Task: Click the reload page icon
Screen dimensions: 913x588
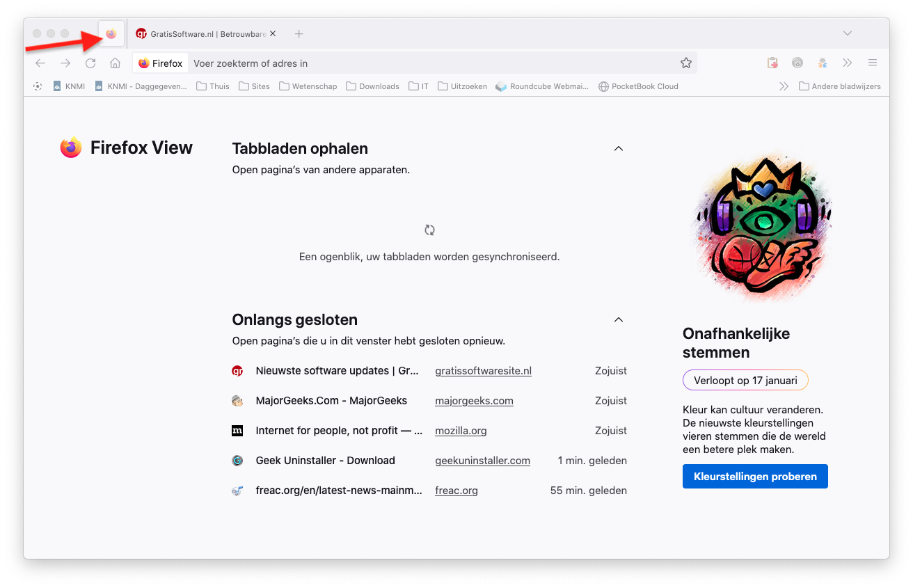Action: [90, 63]
